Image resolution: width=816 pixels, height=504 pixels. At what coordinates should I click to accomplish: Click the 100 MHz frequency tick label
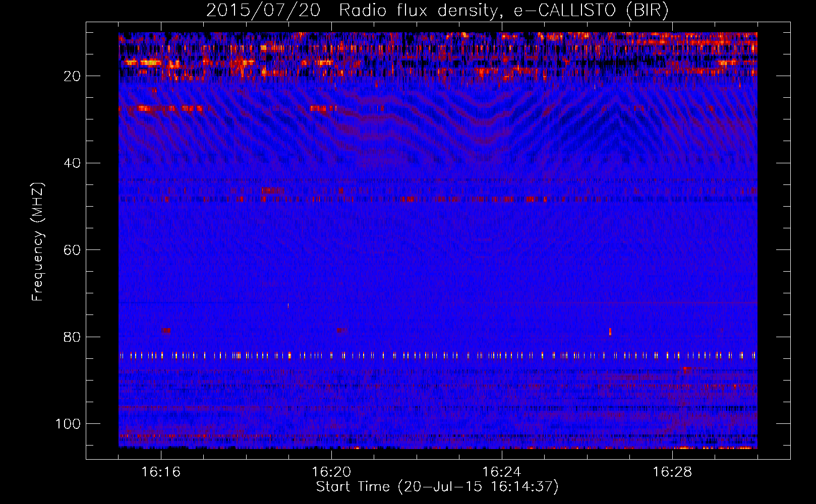(x=68, y=424)
